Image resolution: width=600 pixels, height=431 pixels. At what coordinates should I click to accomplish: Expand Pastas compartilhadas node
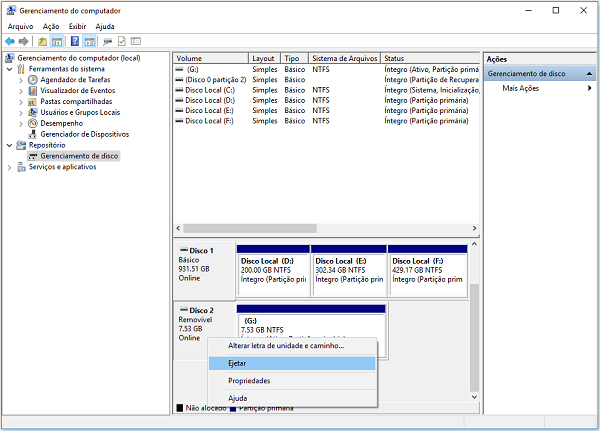click(x=21, y=101)
